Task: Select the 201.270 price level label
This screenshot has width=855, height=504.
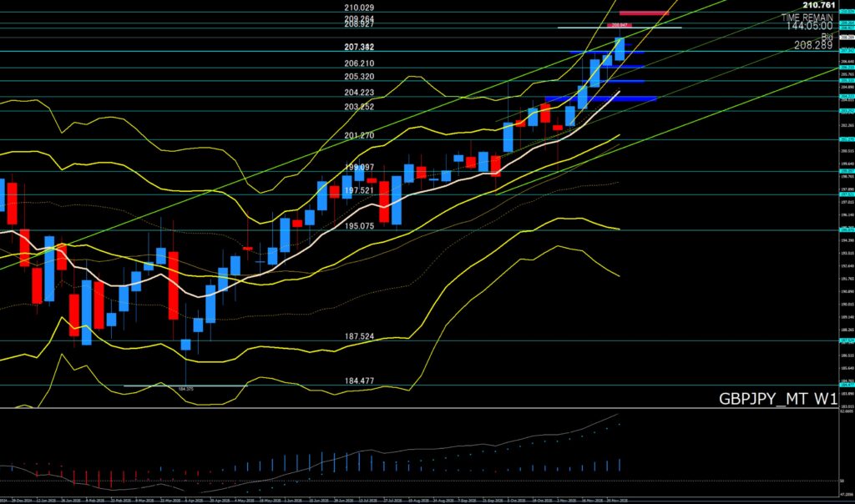Action: 359,135
